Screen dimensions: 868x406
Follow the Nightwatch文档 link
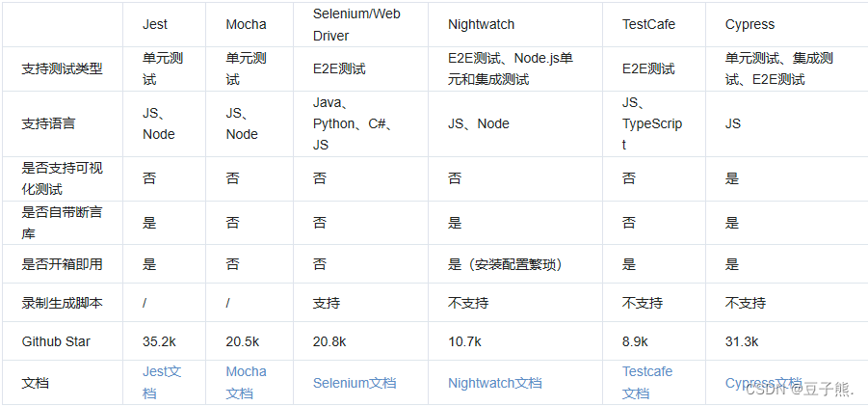pos(494,383)
